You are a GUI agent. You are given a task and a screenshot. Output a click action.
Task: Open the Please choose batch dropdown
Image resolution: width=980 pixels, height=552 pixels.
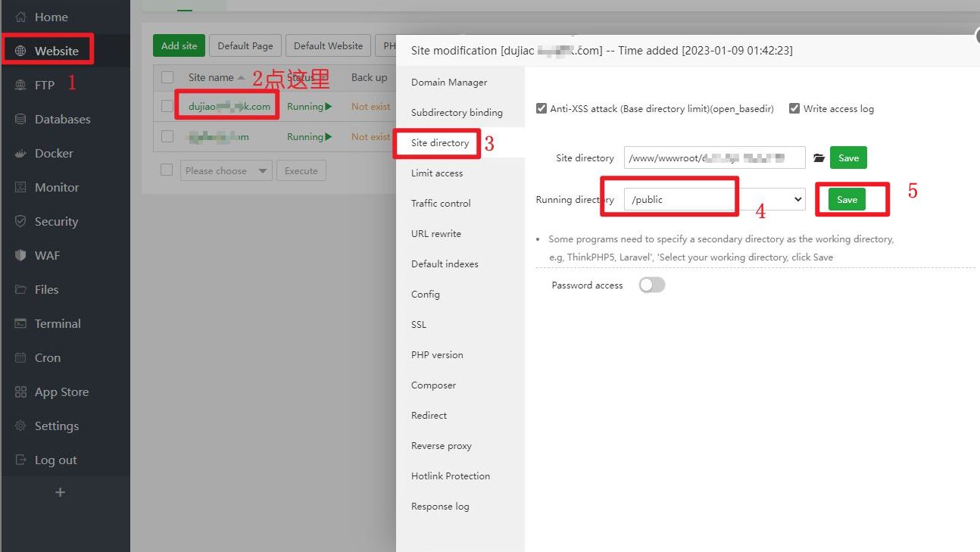(x=226, y=170)
